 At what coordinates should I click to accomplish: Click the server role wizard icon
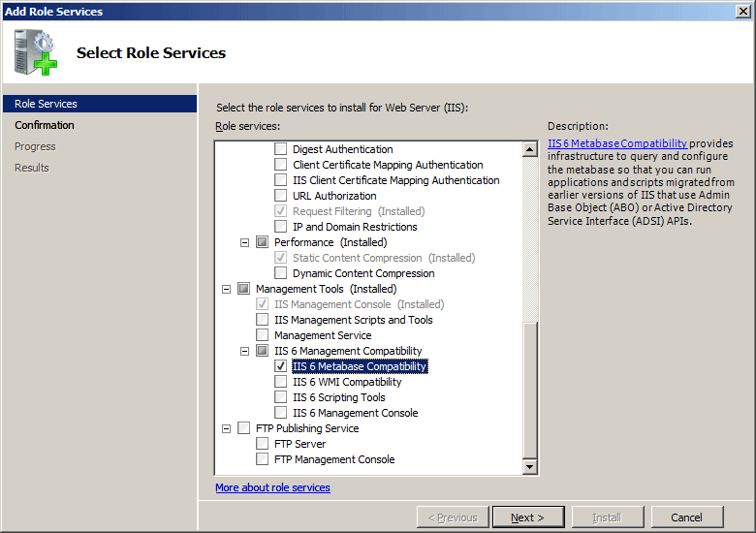pyautogui.click(x=36, y=52)
